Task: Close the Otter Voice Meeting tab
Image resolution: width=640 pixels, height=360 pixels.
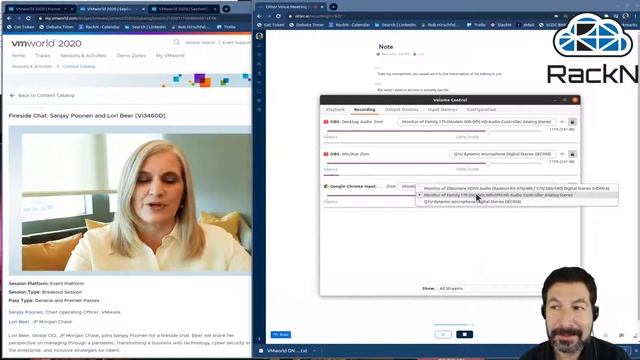Action: click(322, 7)
